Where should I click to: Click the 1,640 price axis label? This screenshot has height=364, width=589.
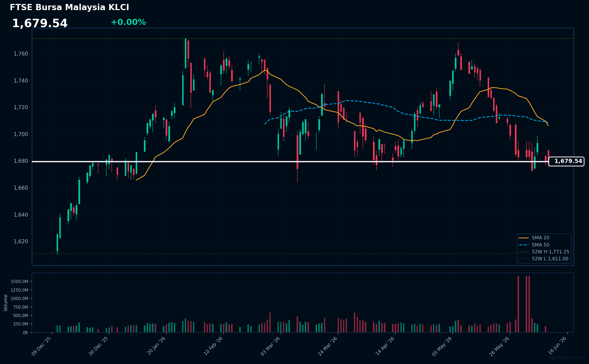click(21, 215)
